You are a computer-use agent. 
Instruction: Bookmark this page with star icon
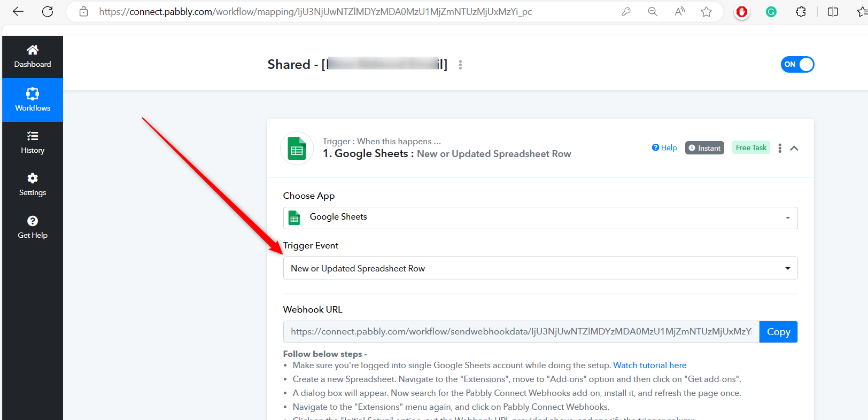click(706, 12)
